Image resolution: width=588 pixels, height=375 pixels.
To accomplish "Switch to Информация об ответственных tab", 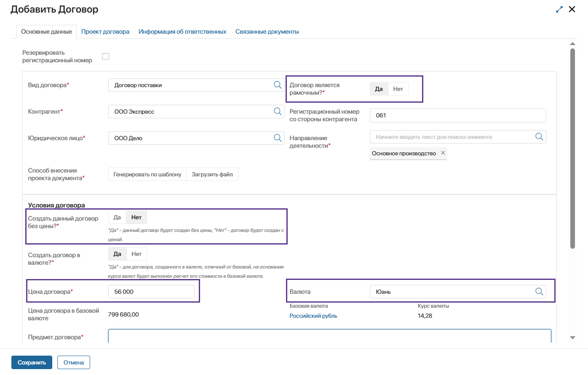I will pyautogui.click(x=182, y=32).
